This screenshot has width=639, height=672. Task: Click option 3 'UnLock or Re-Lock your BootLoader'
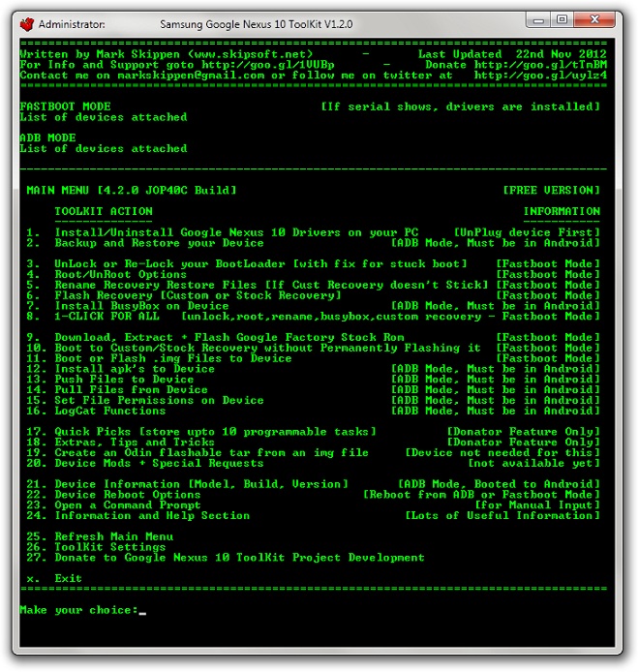pyautogui.click(x=247, y=264)
